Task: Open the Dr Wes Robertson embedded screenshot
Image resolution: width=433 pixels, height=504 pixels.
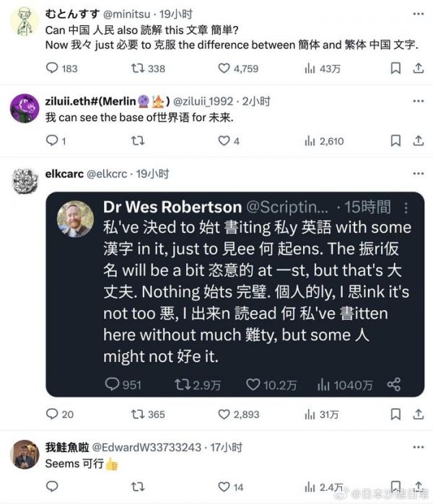Action: pos(235,294)
